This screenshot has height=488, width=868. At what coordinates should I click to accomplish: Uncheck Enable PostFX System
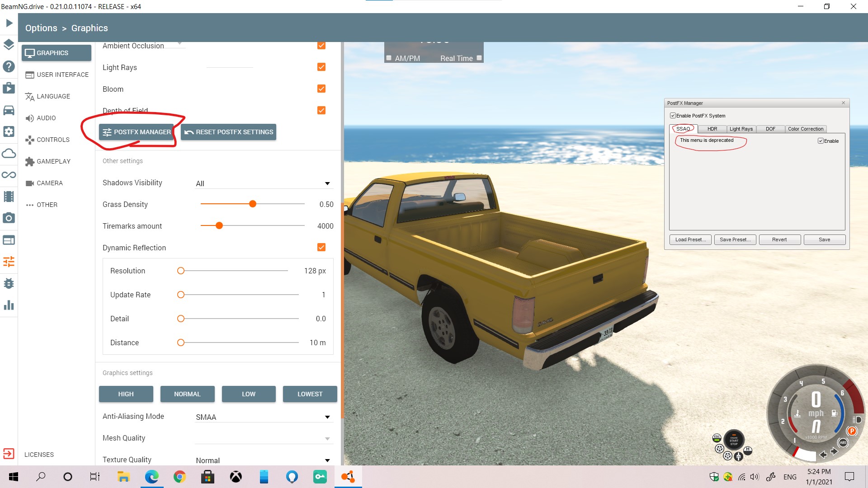[673, 116]
